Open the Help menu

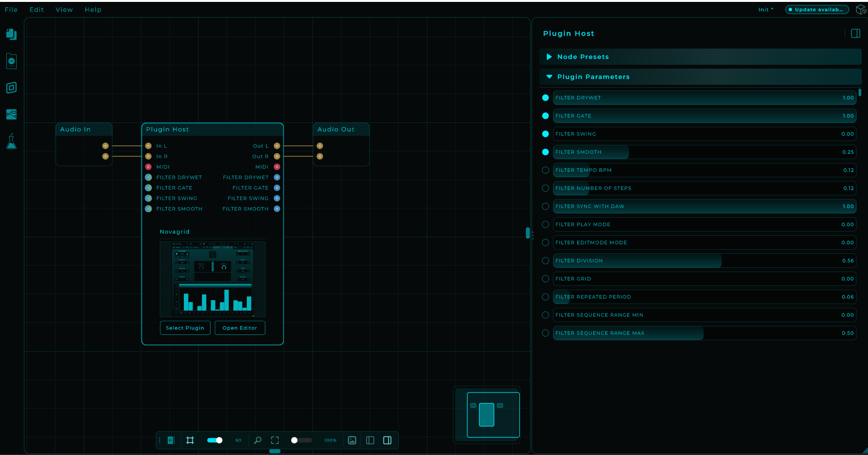coord(93,10)
